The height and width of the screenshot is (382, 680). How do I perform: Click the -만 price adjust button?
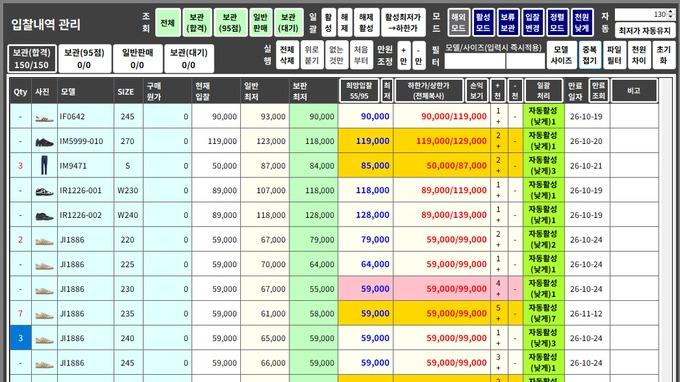click(x=418, y=56)
